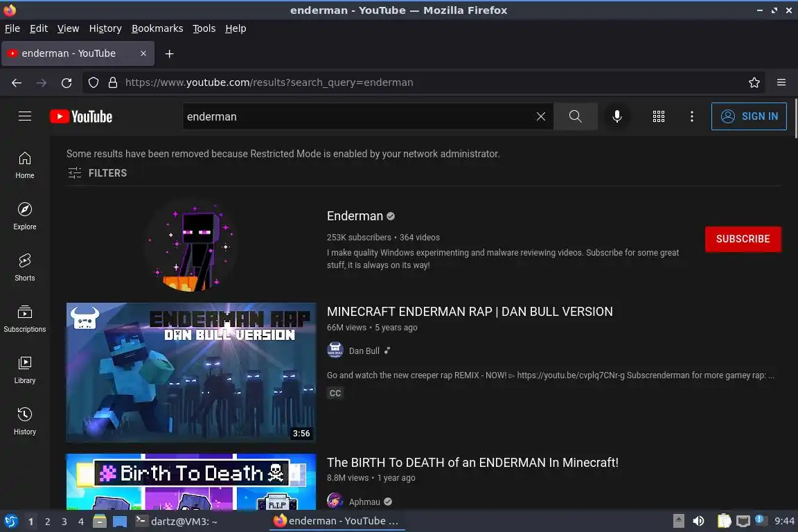The width and height of the screenshot is (798, 532).
Task: Clear the search text with X icon
Action: point(541,116)
